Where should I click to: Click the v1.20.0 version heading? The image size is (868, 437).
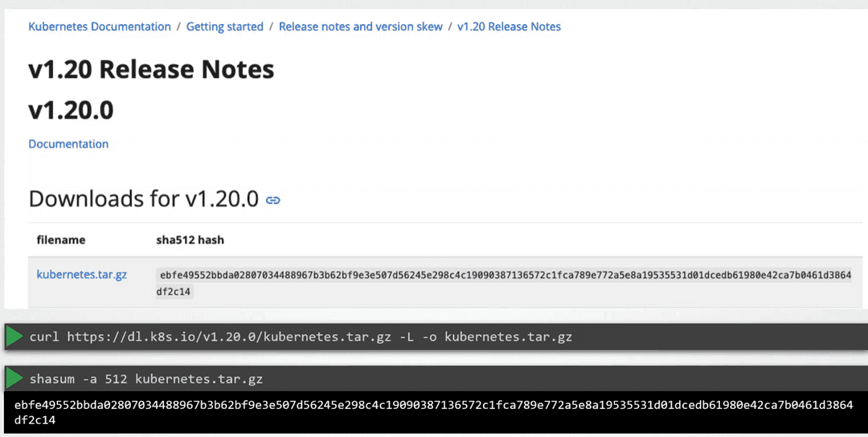71,110
